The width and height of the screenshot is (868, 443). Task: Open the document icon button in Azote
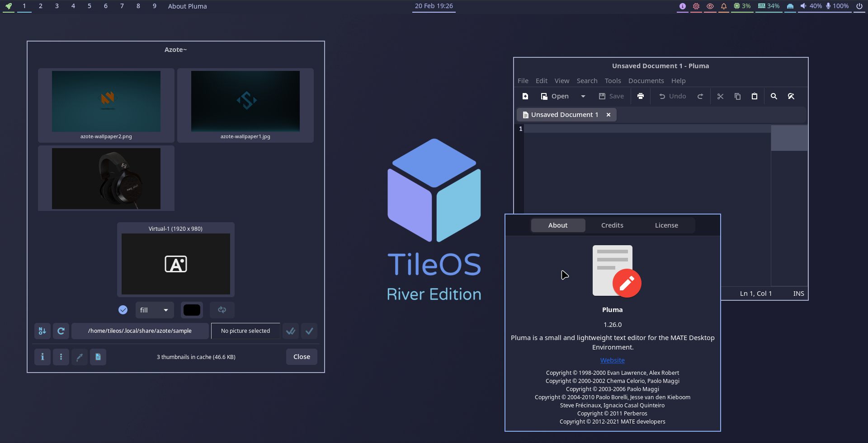98,357
